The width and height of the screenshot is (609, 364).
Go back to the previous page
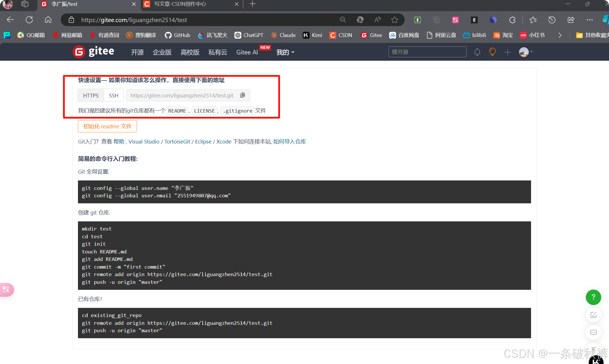click(10, 20)
